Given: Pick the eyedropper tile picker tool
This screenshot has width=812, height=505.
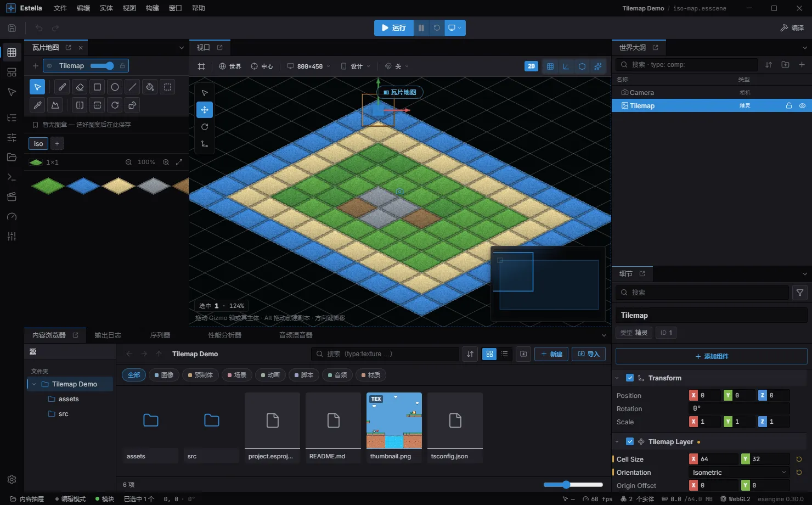Looking at the screenshot, I should (37, 105).
